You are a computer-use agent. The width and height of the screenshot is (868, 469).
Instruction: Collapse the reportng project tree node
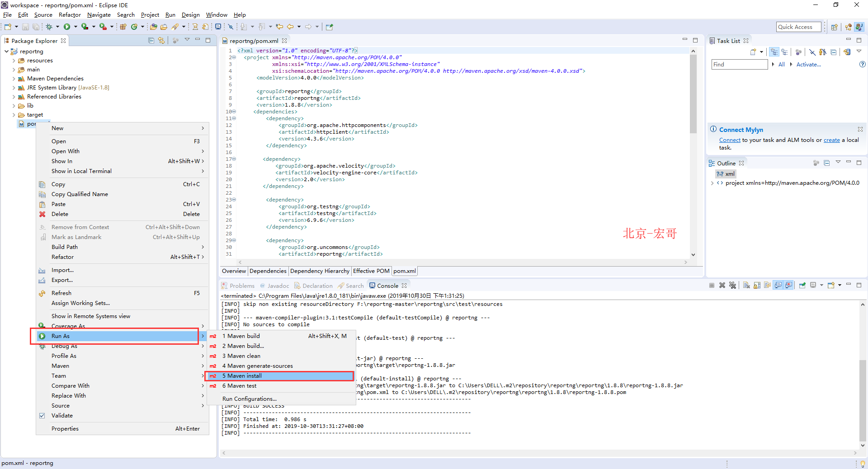(x=6, y=51)
